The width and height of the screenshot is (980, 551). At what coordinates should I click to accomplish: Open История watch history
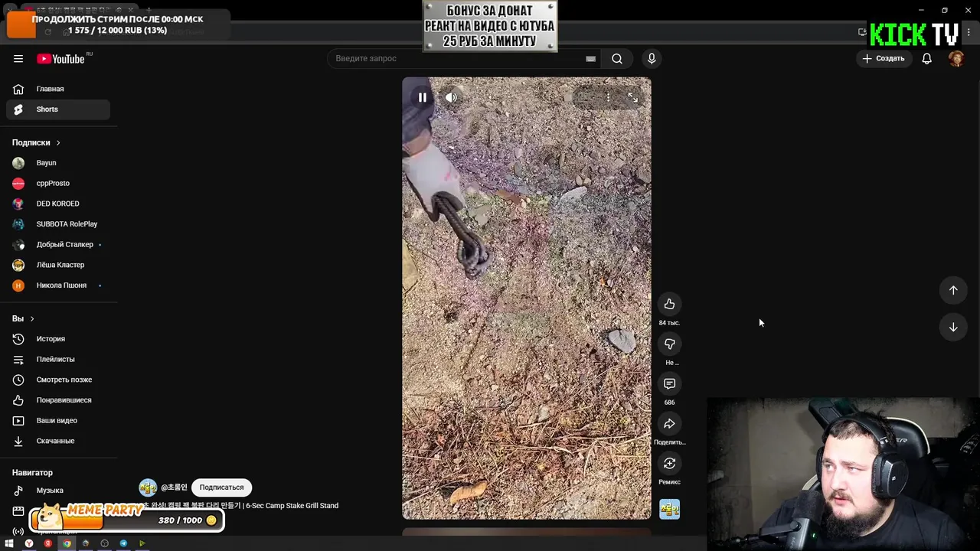tap(58, 339)
